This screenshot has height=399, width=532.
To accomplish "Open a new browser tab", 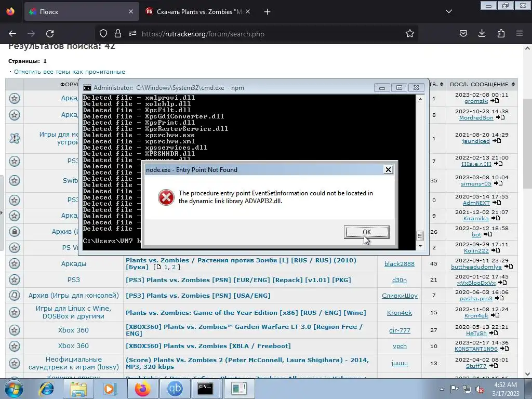I will 268,12.
